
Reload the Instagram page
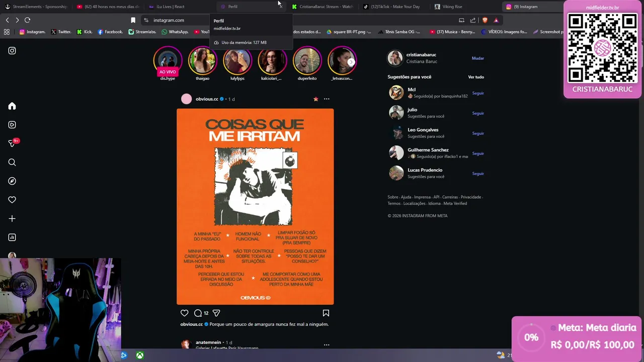click(x=28, y=20)
